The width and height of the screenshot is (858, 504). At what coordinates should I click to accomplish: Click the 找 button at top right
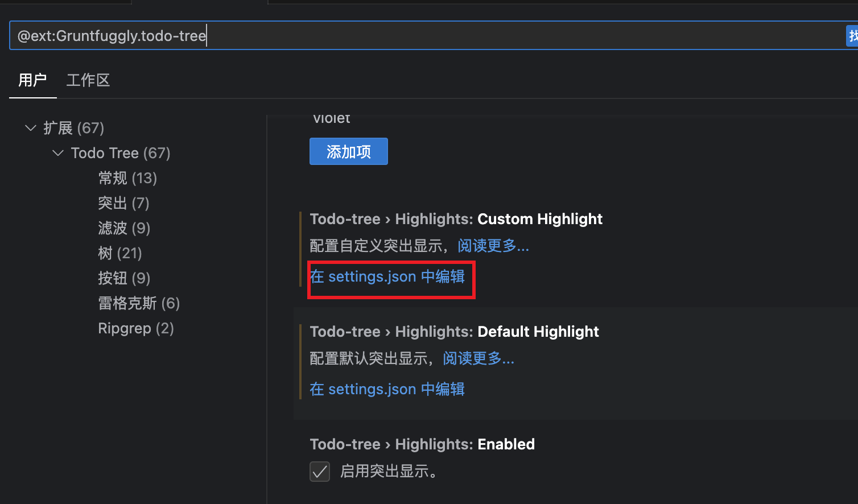pyautogui.click(x=852, y=35)
